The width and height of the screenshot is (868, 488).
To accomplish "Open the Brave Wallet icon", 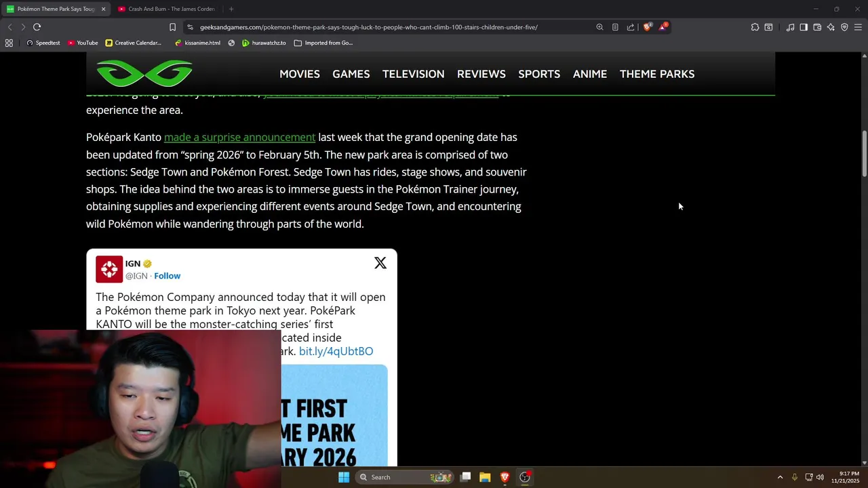I will (x=817, y=27).
